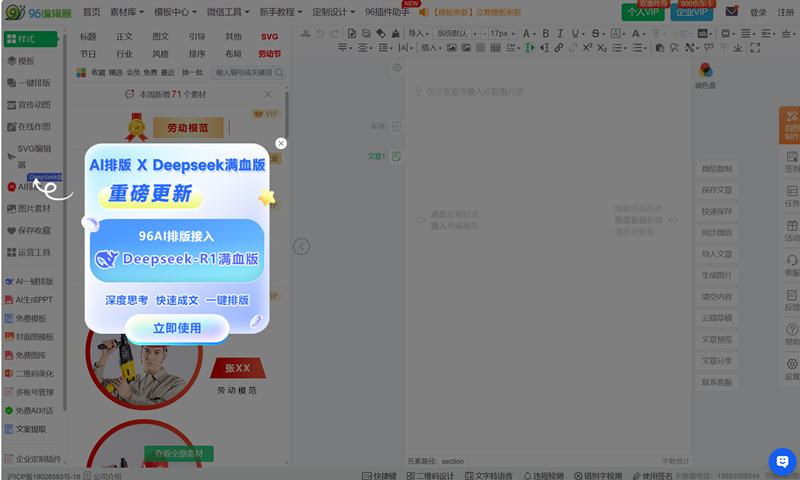Click 清空内容 button on right panel
This screenshot has height=480, width=800.
pos(716,296)
